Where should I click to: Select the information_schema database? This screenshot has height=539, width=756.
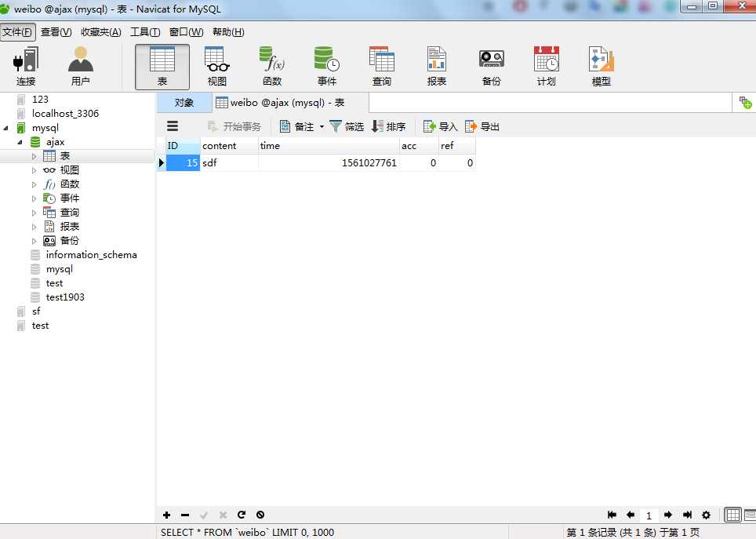91,255
